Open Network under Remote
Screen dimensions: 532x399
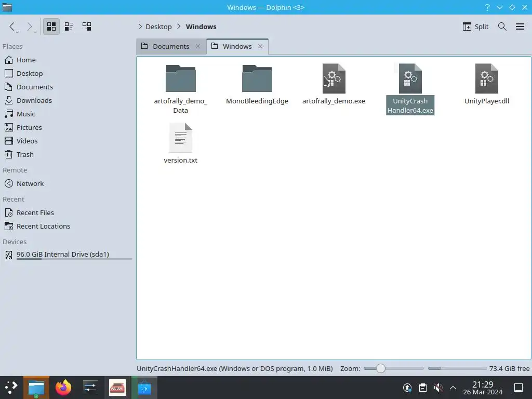click(x=67, y=183)
